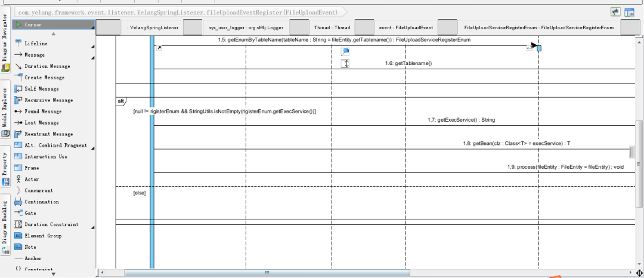The height and width of the screenshot is (278, 644).
Task: Open the Diagram Navigator side tab
Action: pos(5,43)
